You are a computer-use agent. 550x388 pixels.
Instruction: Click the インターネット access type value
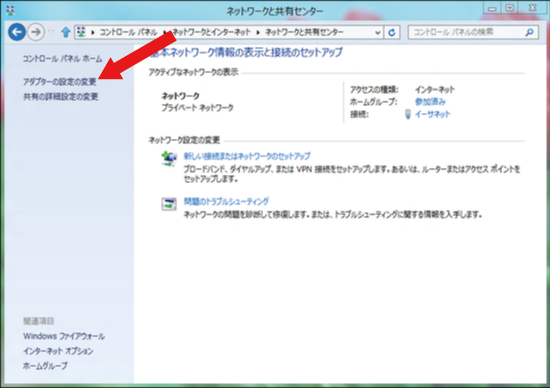pyautogui.click(x=435, y=90)
